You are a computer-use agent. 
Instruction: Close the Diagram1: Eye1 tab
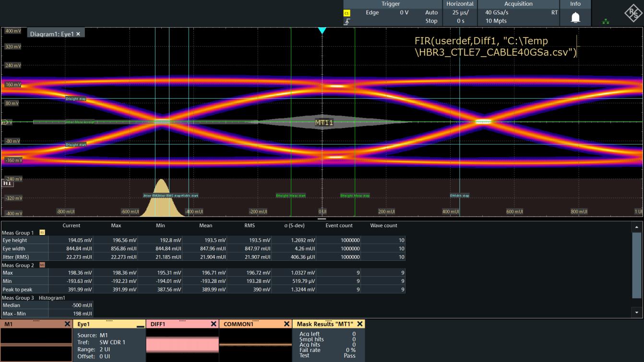78,34
